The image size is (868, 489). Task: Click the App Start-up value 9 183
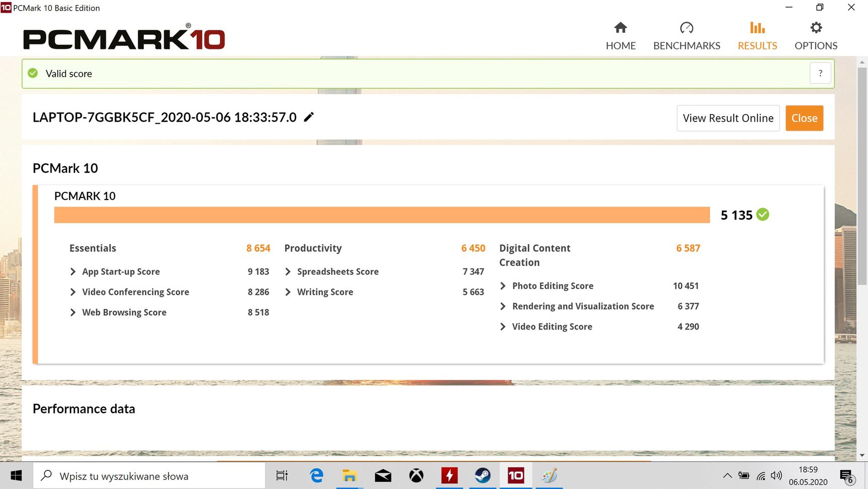pos(258,272)
